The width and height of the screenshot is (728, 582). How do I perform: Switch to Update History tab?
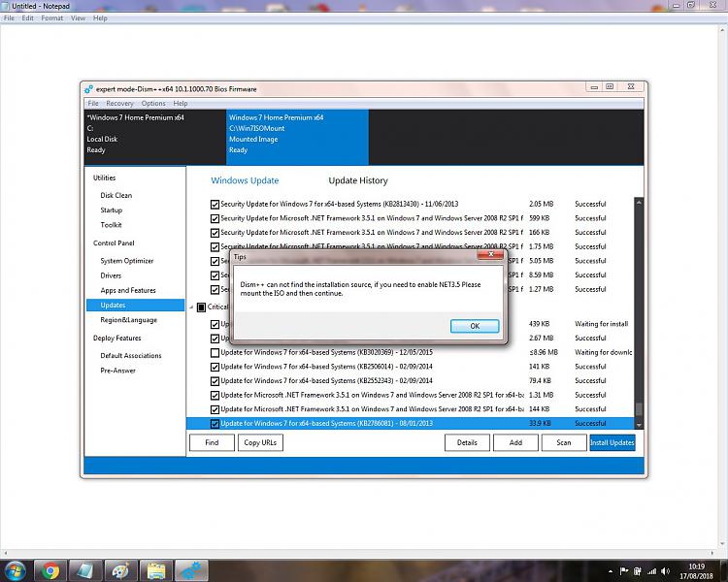click(x=358, y=180)
